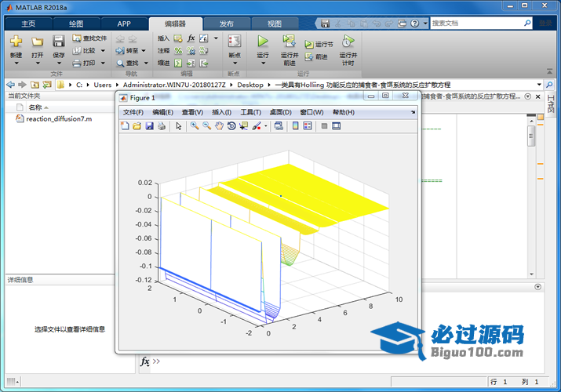Click Users in address path
Image resolution: width=561 pixels, height=392 pixels.
(103, 85)
